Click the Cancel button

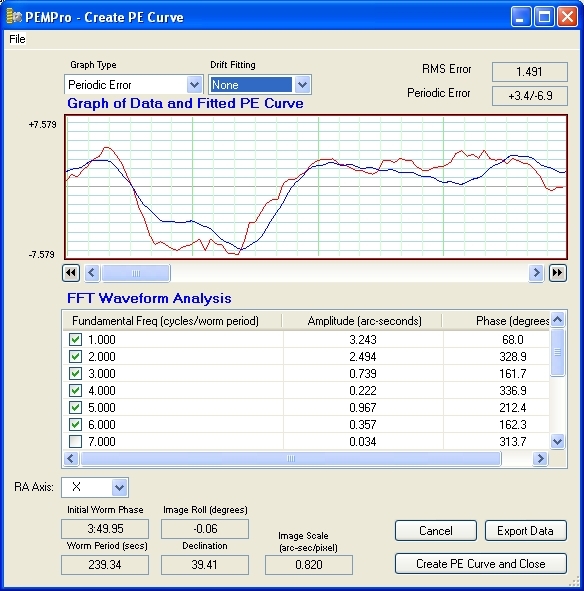(x=435, y=531)
